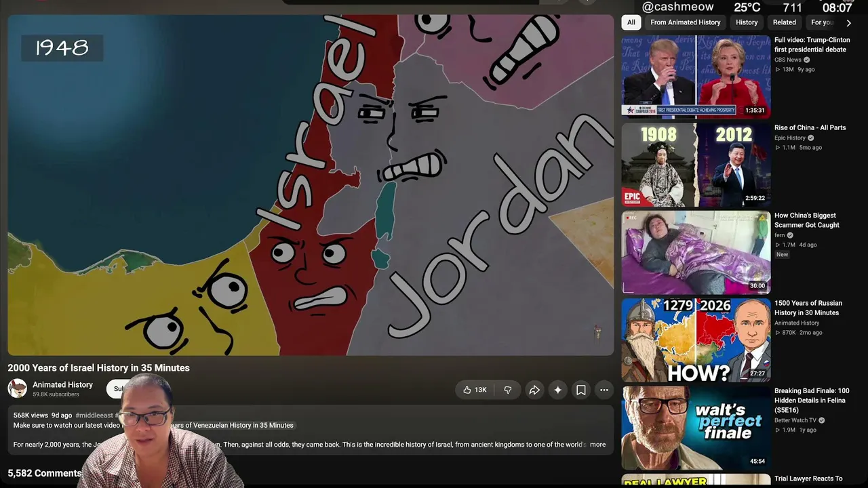Image resolution: width=868 pixels, height=488 pixels.
Task: Click the '59.8K subscribers' count
Action: tap(56, 394)
